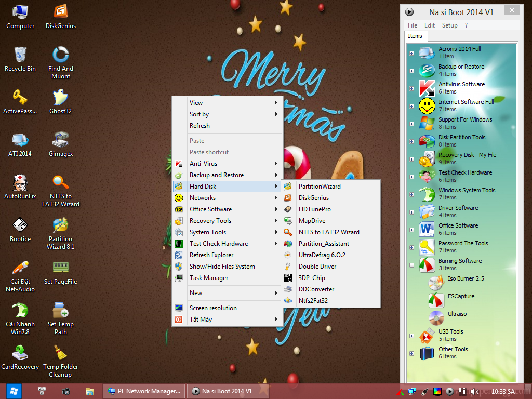Image resolution: width=532 pixels, height=399 pixels.
Task: Launch ActivePass key icon on desktop
Action: pyautogui.click(x=20, y=102)
